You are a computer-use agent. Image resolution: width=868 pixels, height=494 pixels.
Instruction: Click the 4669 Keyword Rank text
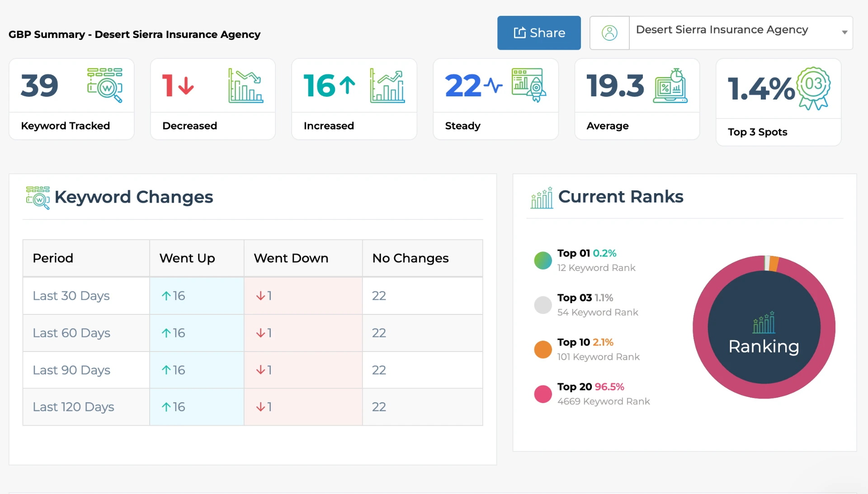pyautogui.click(x=604, y=401)
